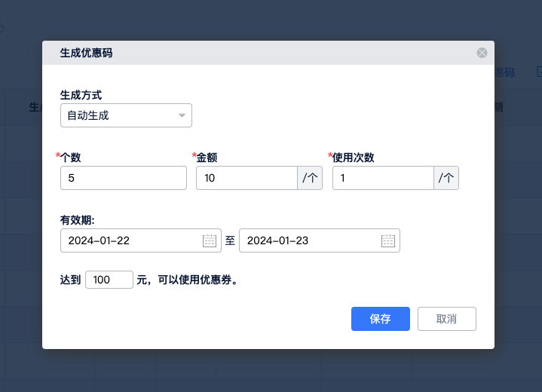Click the required 个数 label
This screenshot has height=392, width=542.
coord(70,158)
